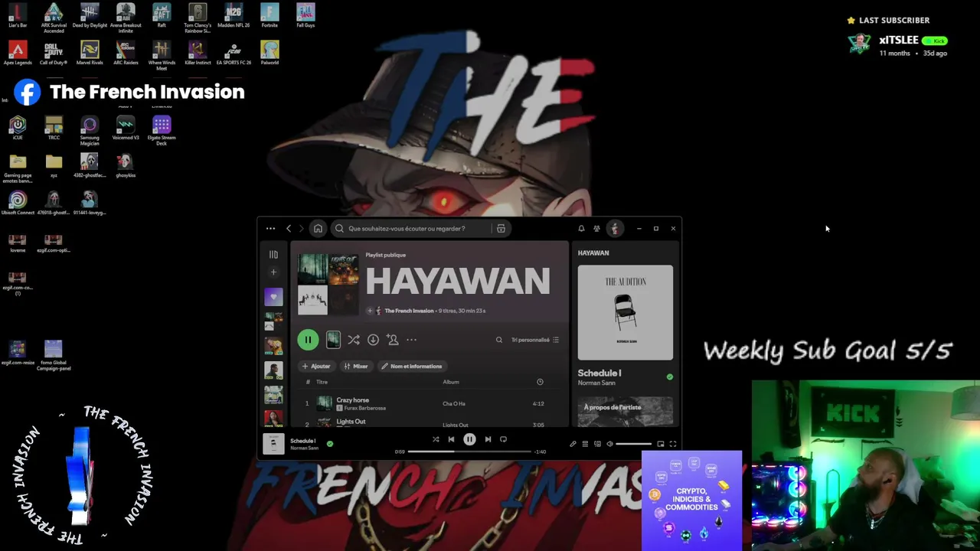Image resolution: width=980 pixels, height=551 pixels.
Task: Download the HAYAWAN playlist
Action: click(x=373, y=340)
